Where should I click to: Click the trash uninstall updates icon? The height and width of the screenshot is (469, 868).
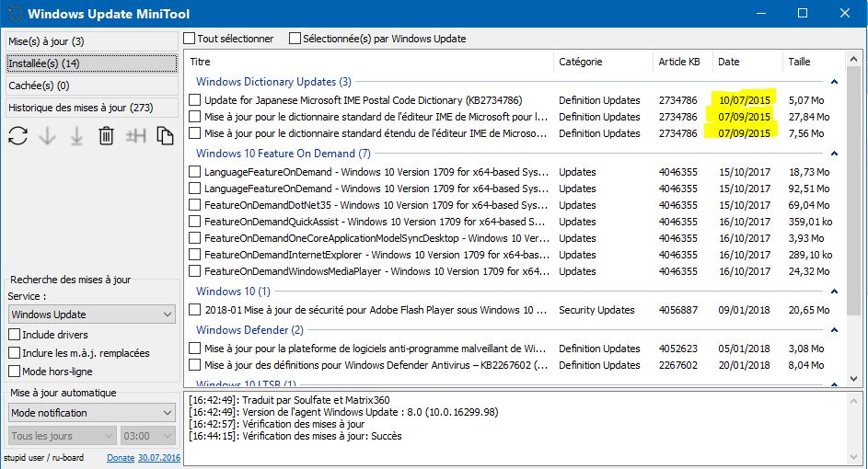click(x=106, y=135)
